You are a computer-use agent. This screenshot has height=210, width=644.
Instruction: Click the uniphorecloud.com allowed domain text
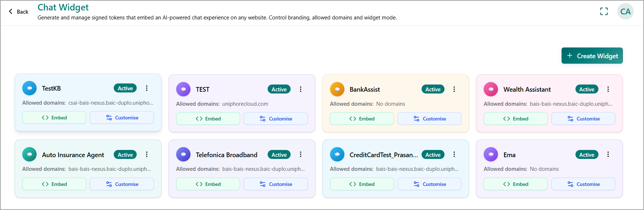pyautogui.click(x=245, y=104)
